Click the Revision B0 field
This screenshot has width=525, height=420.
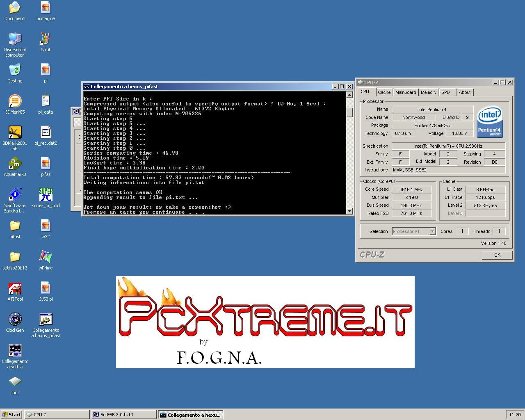(x=494, y=162)
